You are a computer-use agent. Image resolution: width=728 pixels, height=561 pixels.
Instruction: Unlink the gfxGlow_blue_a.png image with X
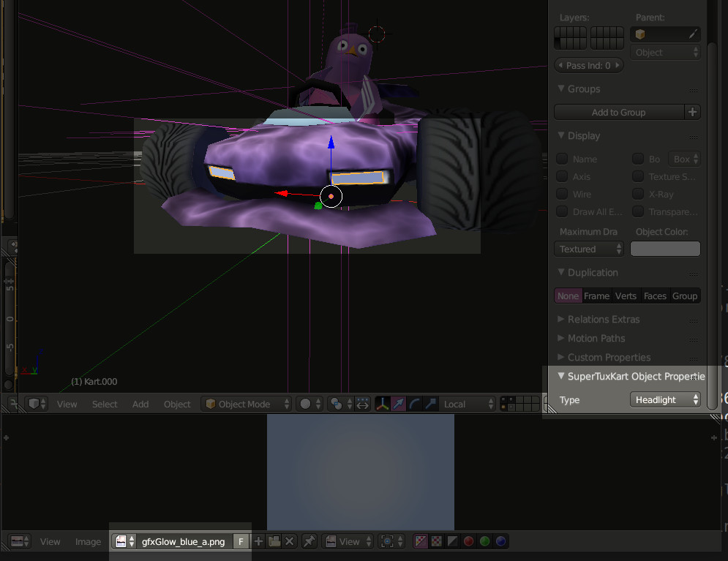click(290, 541)
